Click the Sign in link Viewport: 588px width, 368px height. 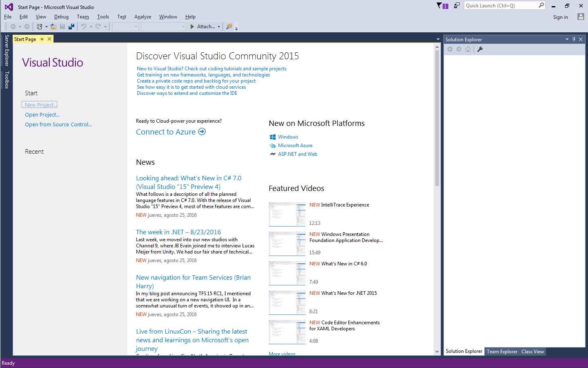pos(560,17)
